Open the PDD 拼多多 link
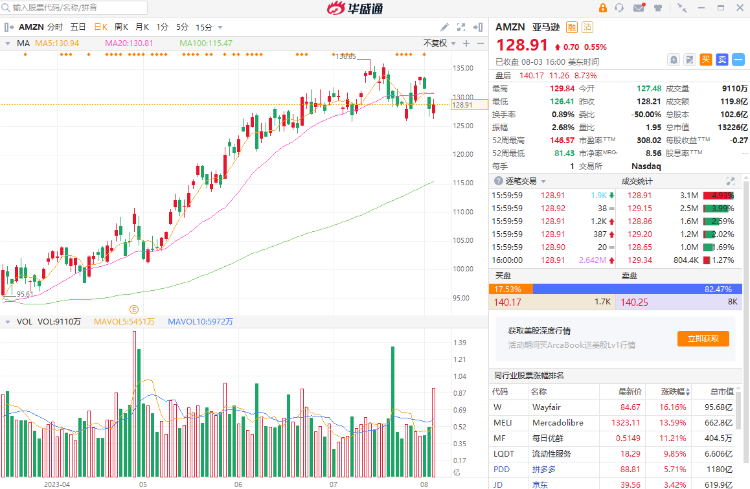 pyautogui.click(x=613, y=469)
